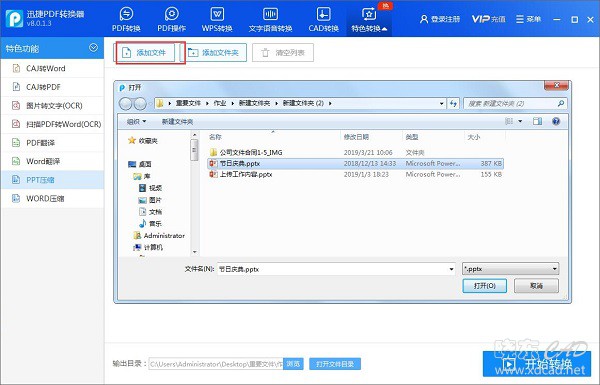Select the 节日庆典.pptx file

[x=355, y=163]
